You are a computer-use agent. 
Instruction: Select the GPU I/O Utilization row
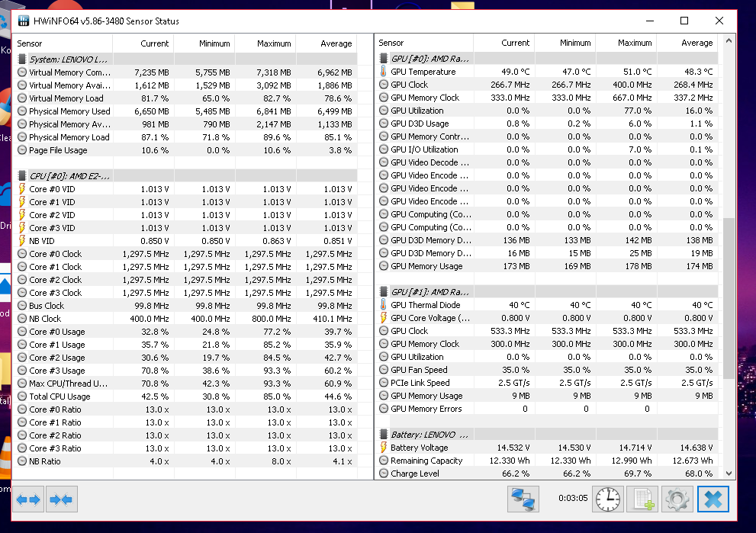tap(547, 149)
